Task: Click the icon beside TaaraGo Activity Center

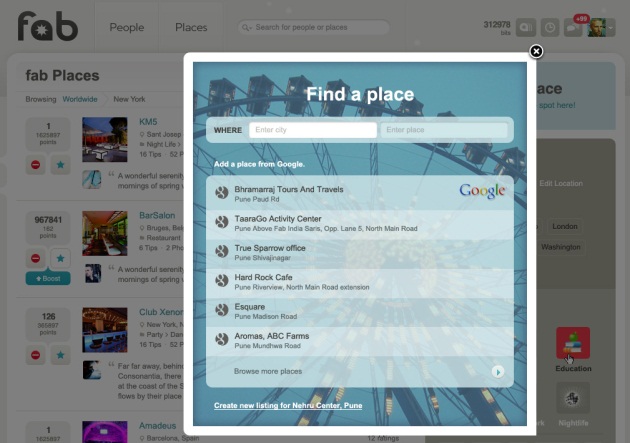Action: [221, 222]
